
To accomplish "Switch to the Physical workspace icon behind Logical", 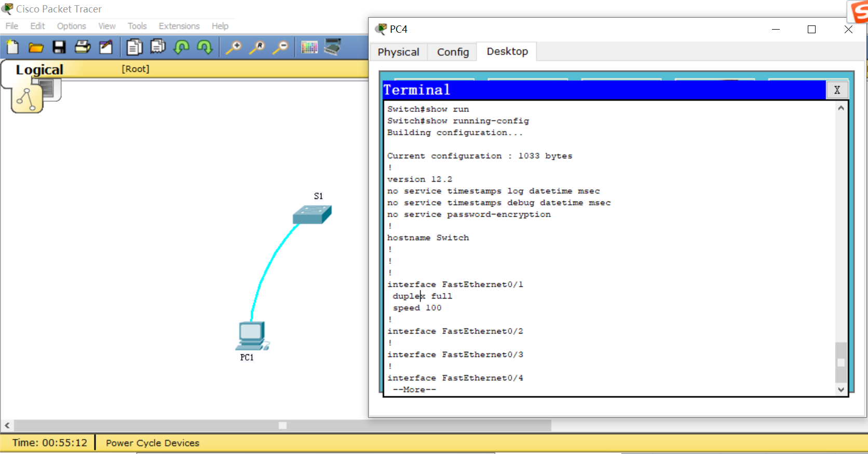I will (x=51, y=89).
